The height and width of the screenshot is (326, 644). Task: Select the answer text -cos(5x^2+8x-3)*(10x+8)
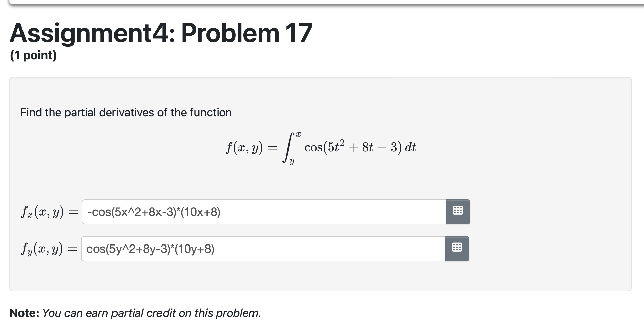pyautogui.click(x=153, y=212)
